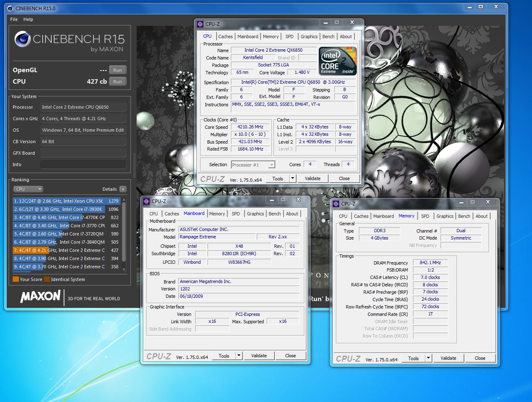Click DRAM Frequency value 842.1 MHz
Image resolution: width=532 pixels, height=402 pixels.
pyautogui.click(x=430, y=263)
